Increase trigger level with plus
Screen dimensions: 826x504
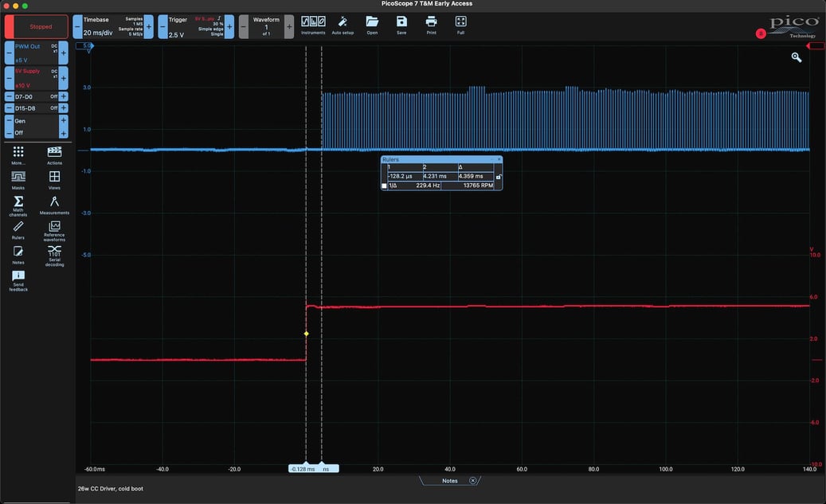coord(229,26)
